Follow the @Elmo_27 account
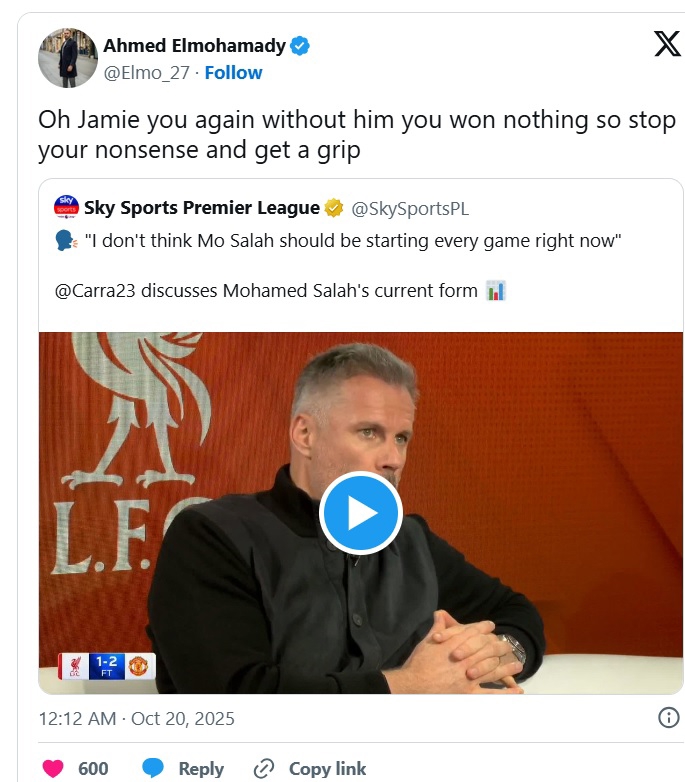685x782 pixels. [233, 73]
